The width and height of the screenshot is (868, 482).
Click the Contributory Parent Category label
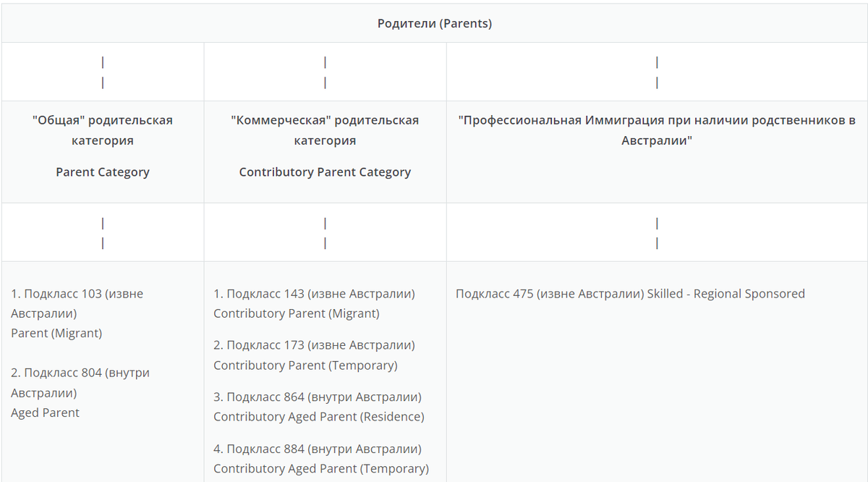[325, 172]
